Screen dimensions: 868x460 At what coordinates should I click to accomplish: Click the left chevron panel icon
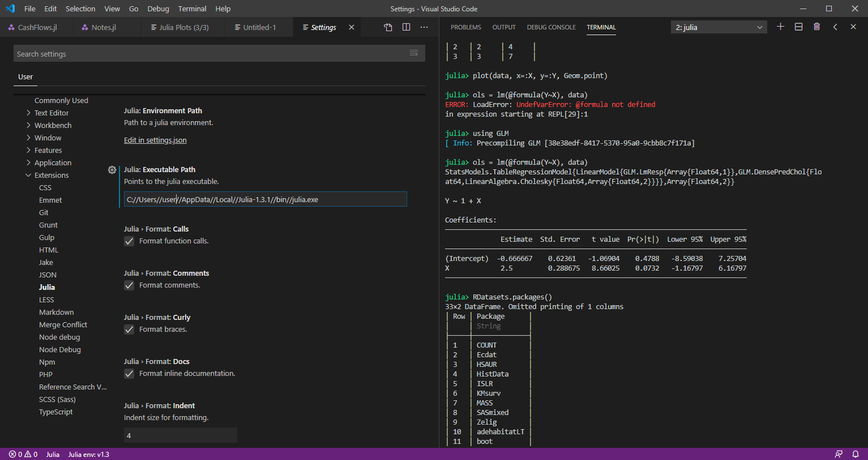835,27
